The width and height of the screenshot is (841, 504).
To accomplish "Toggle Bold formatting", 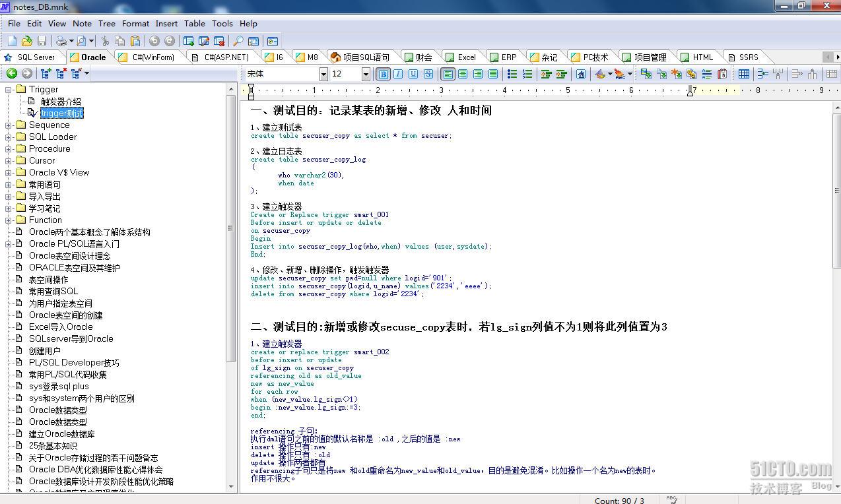I will [x=383, y=74].
